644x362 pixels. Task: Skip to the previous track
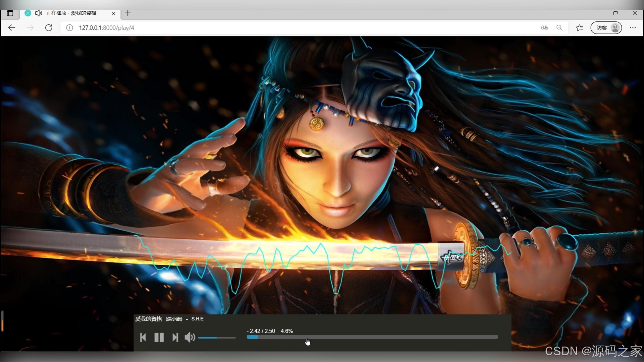click(143, 337)
